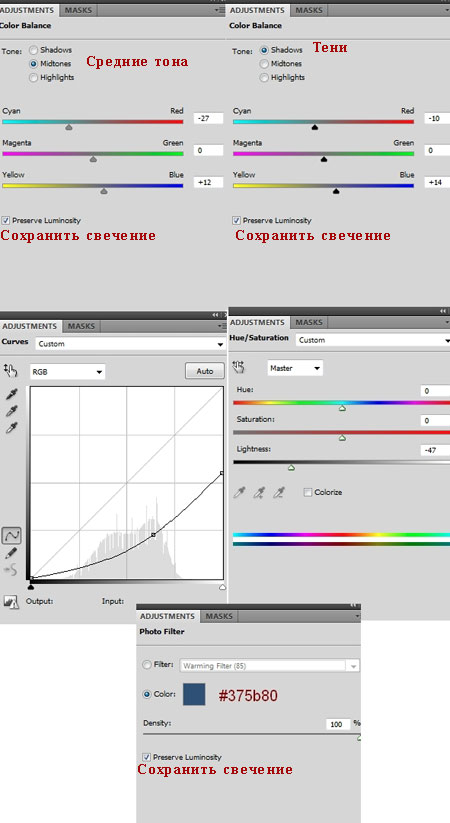Click the Lightness value field showing -47
The image size is (450, 823).
(x=435, y=450)
